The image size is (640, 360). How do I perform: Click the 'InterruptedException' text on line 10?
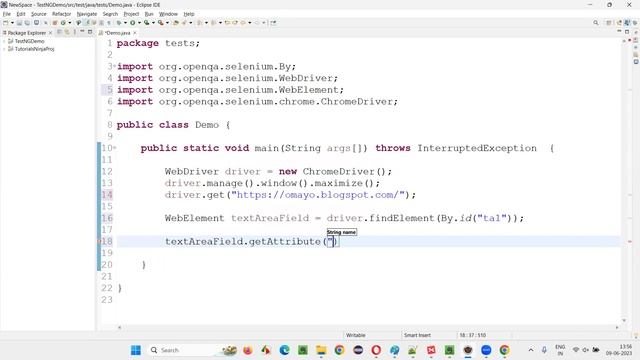[477, 148]
